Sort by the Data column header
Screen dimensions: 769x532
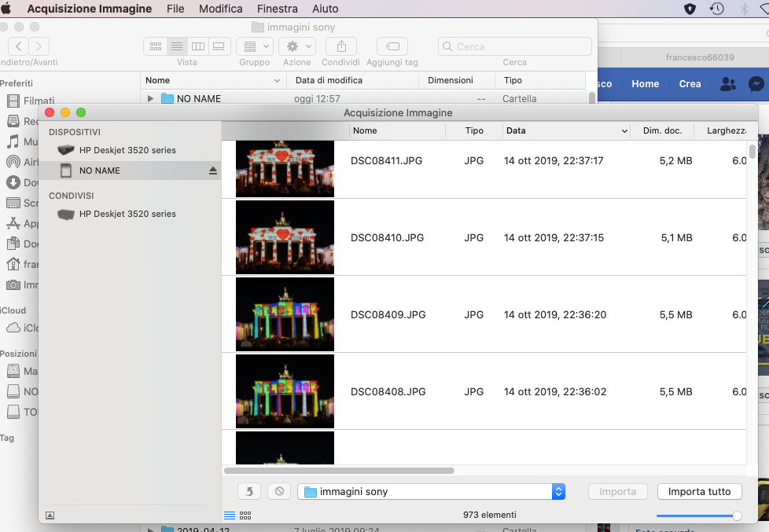click(566, 131)
